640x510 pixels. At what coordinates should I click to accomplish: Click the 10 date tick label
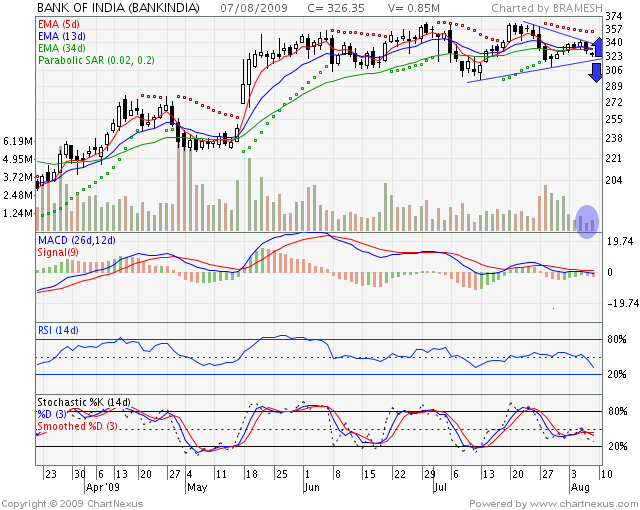click(x=607, y=474)
